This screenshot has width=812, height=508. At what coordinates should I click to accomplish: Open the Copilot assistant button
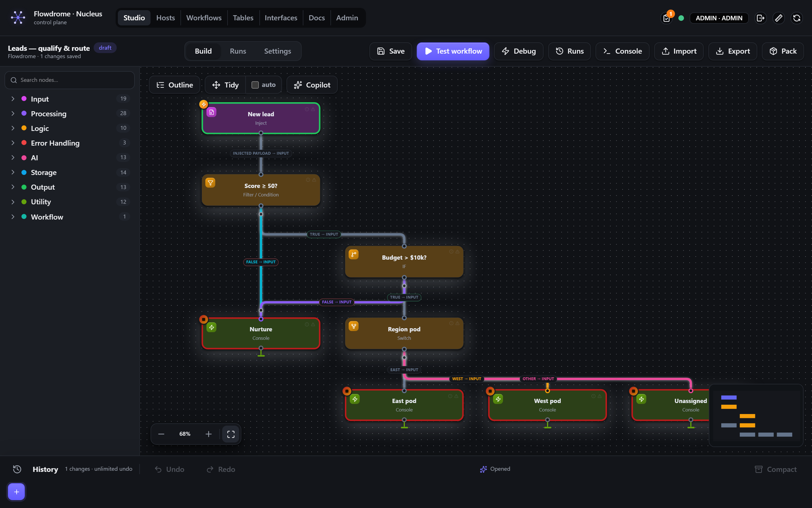pyautogui.click(x=312, y=85)
